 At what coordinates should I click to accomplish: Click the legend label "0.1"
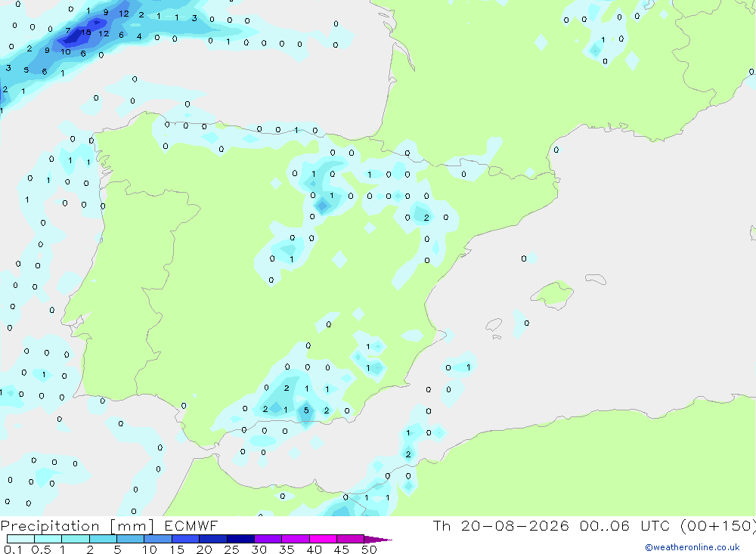pyautogui.click(x=12, y=549)
